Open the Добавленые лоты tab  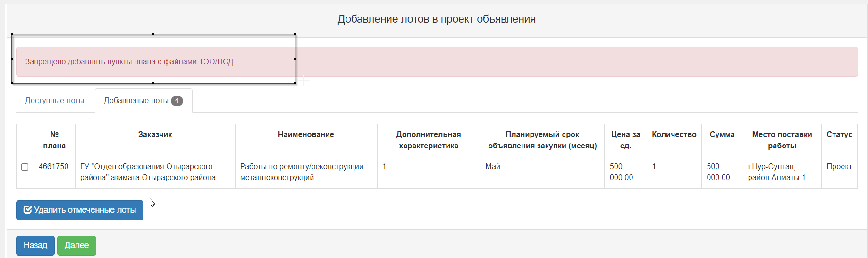click(143, 101)
